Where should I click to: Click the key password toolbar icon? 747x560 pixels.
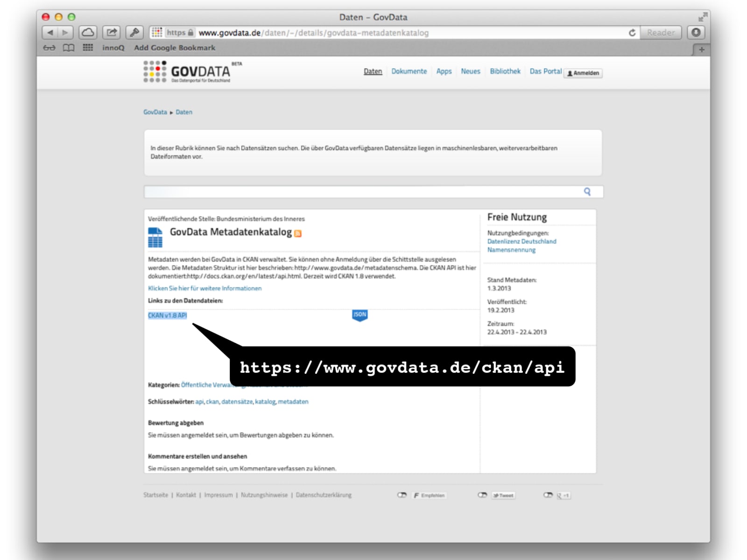click(x=134, y=32)
